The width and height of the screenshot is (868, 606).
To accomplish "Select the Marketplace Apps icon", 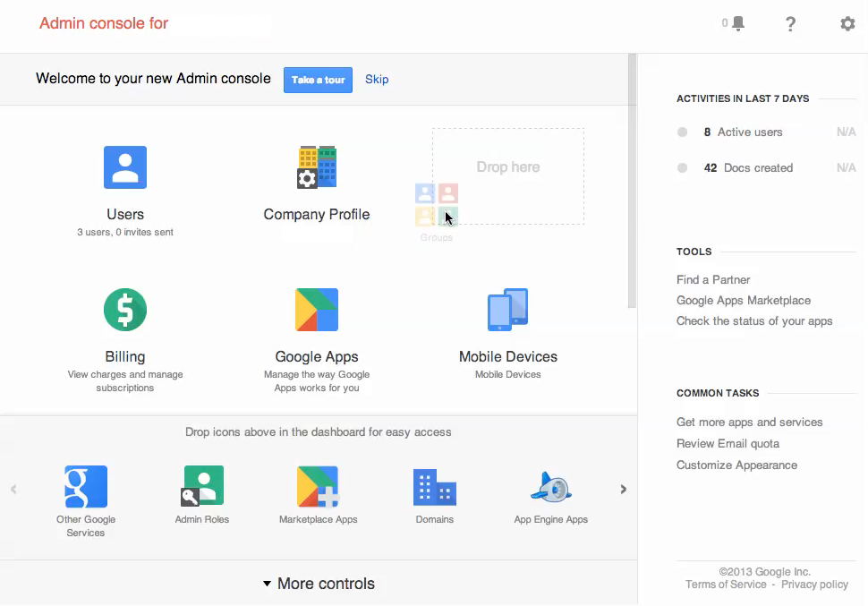I will point(318,487).
